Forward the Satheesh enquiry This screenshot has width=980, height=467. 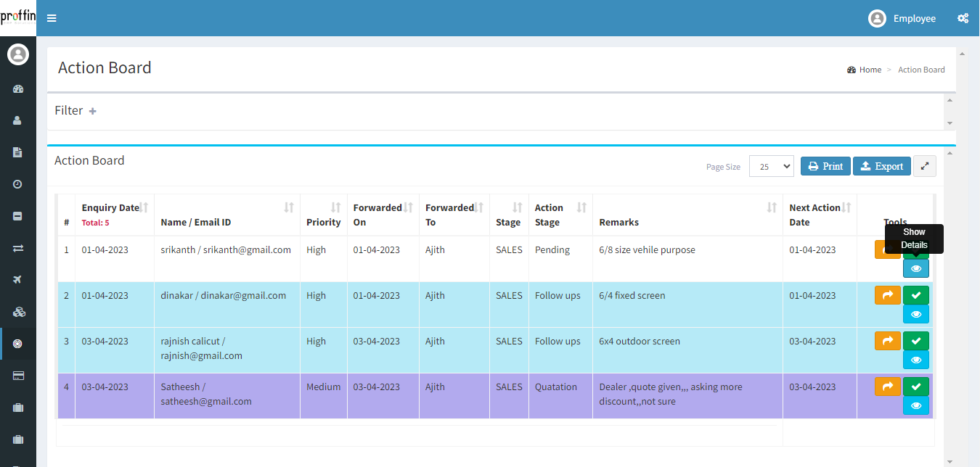(888, 387)
